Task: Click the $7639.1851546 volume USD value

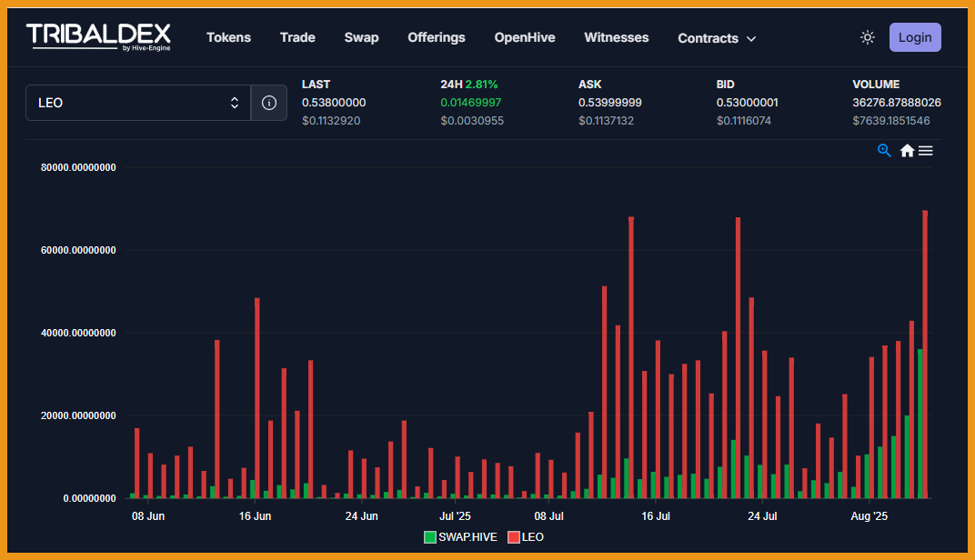Action: [891, 121]
